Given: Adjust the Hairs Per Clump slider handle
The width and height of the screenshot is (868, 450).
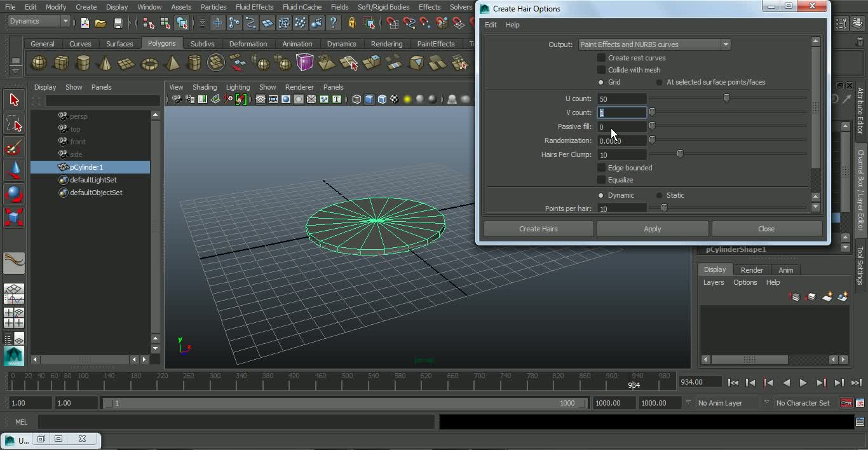Looking at the screenshot, I should (680, 154).
